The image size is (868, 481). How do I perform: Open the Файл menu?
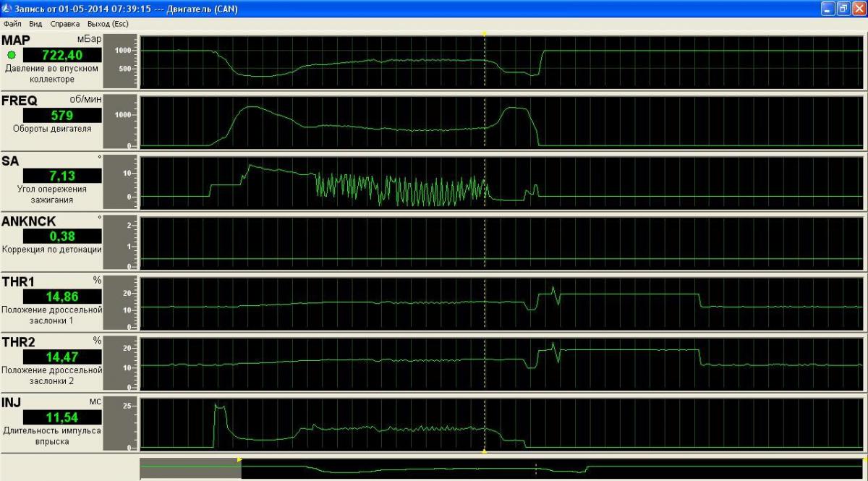(12, 24)
